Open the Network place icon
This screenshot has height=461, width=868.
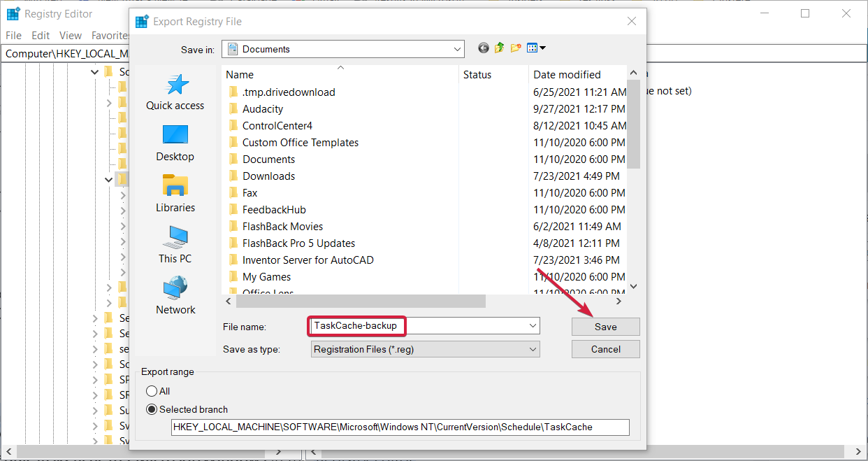pos(175,288)
